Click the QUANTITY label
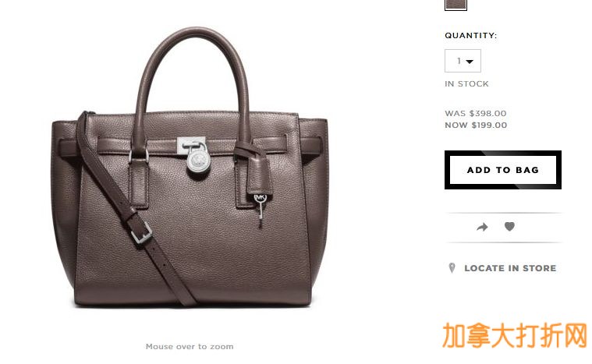Screen dimensions: 592x364 point(471,35)
